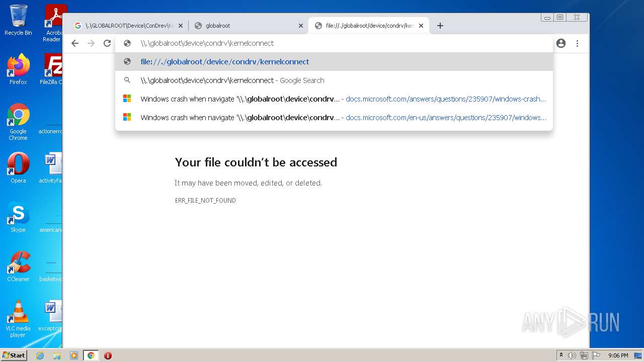Switch to the \\.\GLOBALROOT\Device\ConDrv tab
Image resolution: width=644 pixels, height=362 pixels.
pyautogui.click(x=128, y=26)
